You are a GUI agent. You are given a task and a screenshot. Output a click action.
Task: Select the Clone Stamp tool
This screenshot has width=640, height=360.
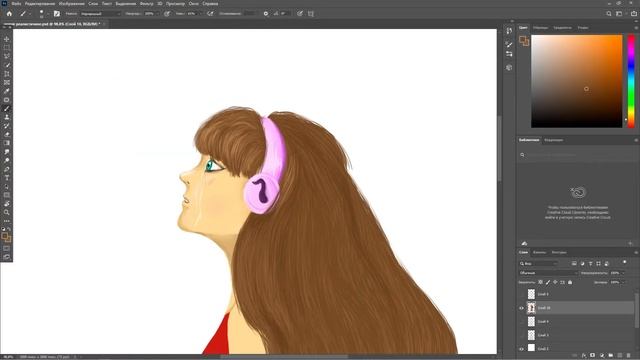coord(7,117)
